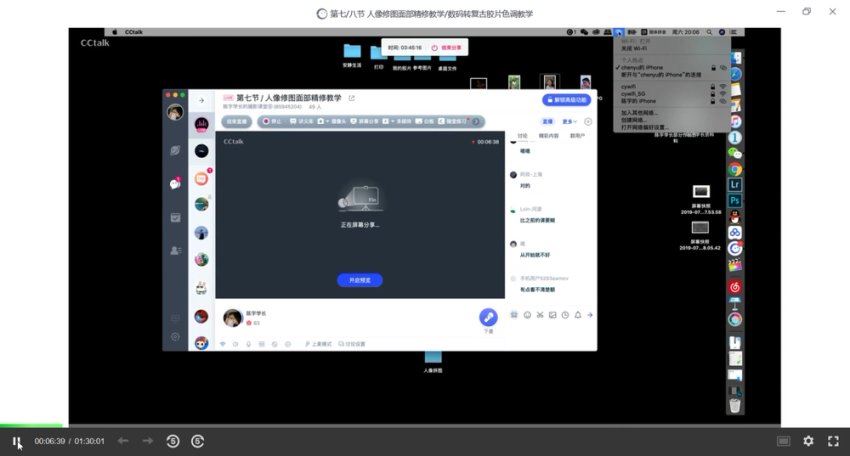
Task: Open the 安静生活 folder on desktop
Action: (x=352, y=55)
